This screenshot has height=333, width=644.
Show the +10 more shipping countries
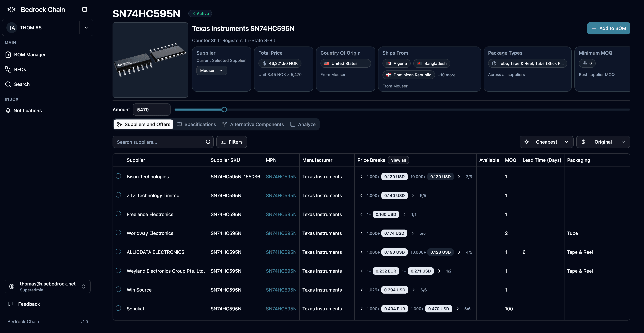coord(447,75)
